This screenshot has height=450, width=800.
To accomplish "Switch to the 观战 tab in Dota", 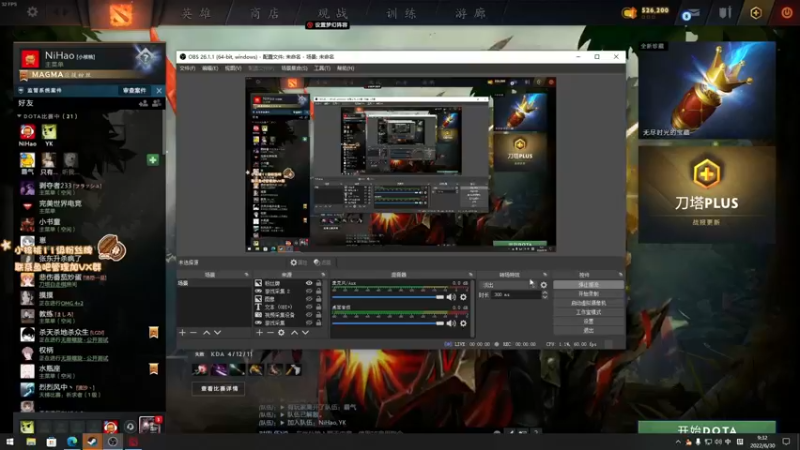I will 333,13.
